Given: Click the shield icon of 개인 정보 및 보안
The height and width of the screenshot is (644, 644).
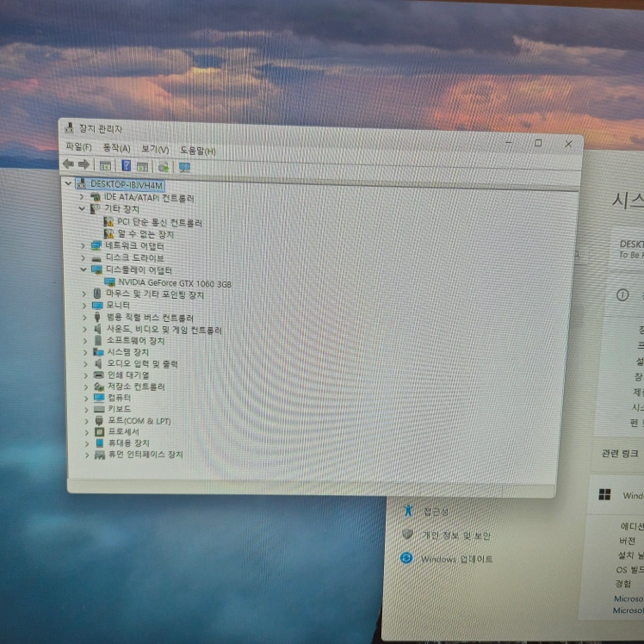Looking at the screenshot, I should 407,534.
